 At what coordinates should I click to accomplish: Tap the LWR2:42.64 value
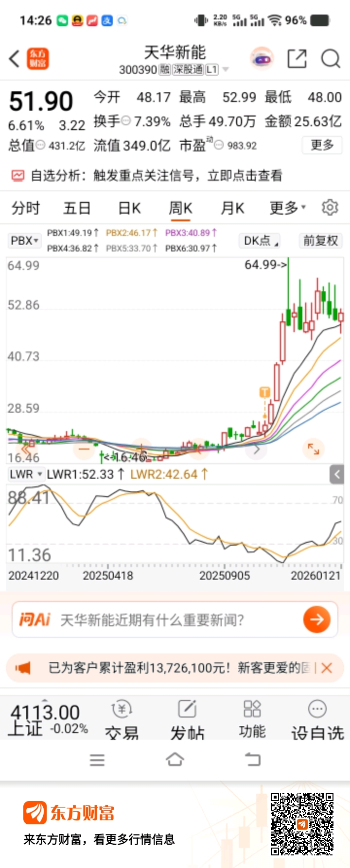169,474
